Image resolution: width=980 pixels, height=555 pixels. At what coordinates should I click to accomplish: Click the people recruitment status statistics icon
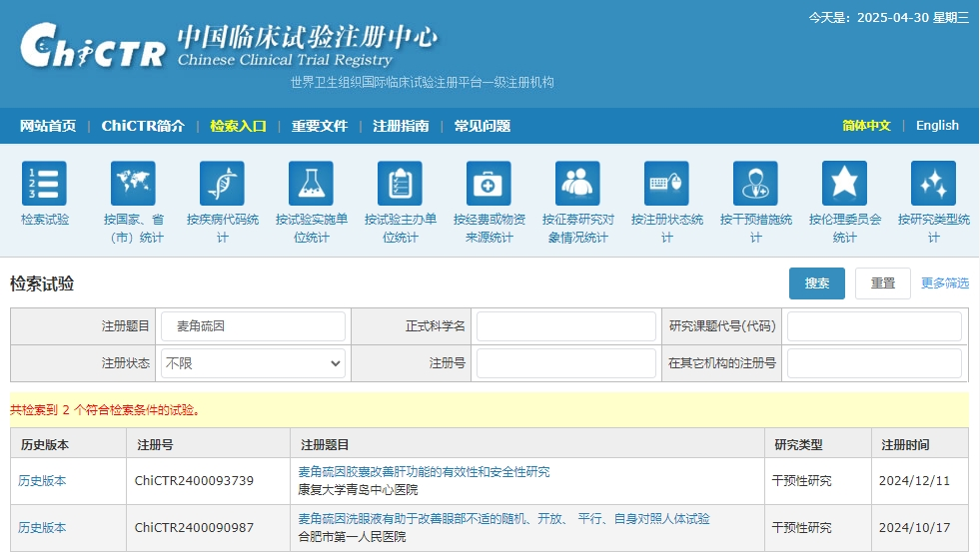click(577, 184)
